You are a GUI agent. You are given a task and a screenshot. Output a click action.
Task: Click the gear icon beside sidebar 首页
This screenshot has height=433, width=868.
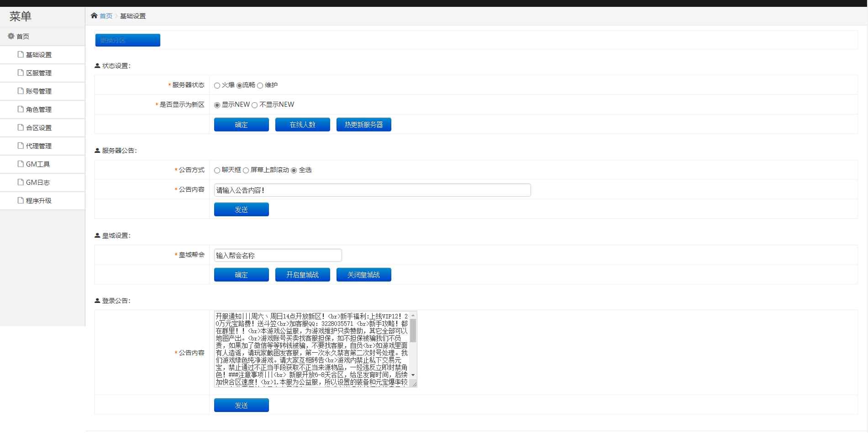tap(11, 36)
